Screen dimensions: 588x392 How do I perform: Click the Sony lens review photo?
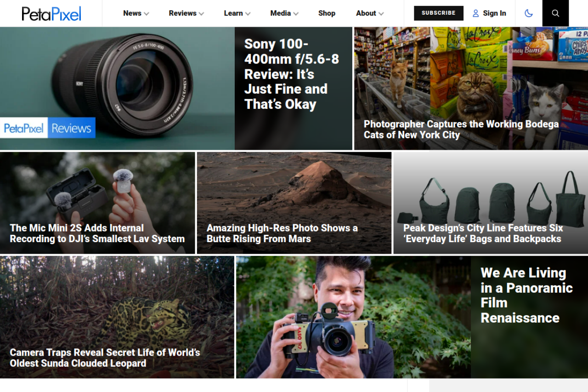click(x=117, y=88)
